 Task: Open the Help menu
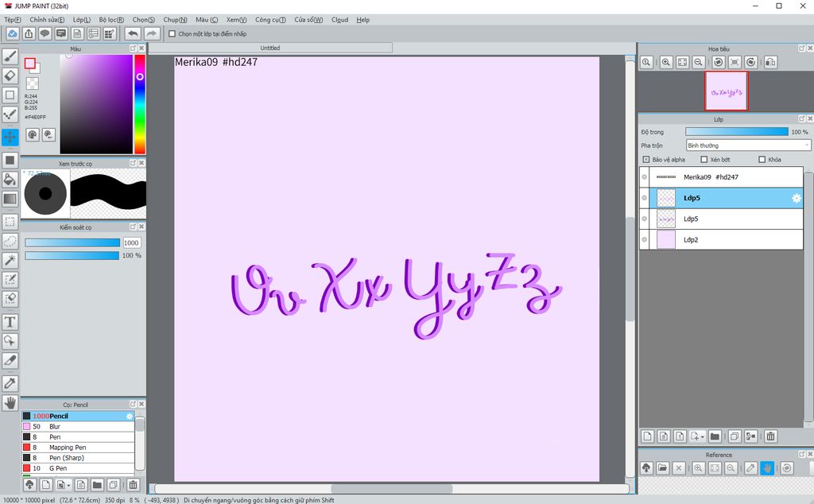362,20
